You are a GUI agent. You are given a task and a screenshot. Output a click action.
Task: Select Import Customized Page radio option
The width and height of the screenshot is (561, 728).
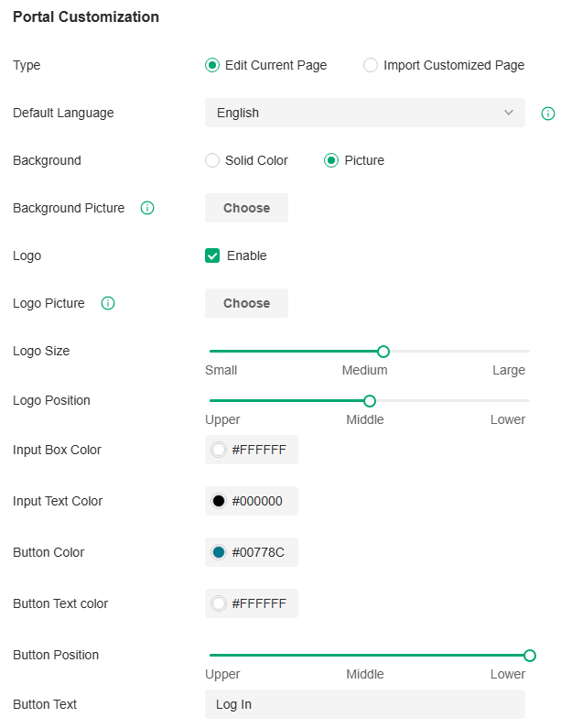[371, 65]
